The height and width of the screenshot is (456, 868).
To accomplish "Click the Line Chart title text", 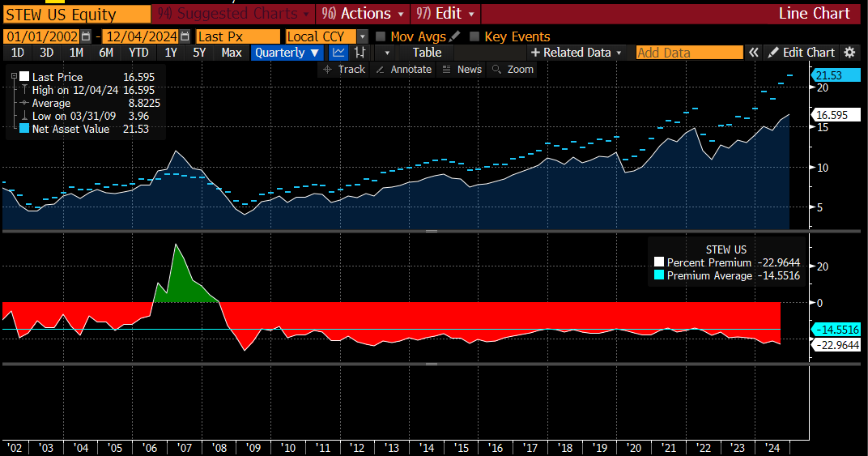I will pos(814,13).
